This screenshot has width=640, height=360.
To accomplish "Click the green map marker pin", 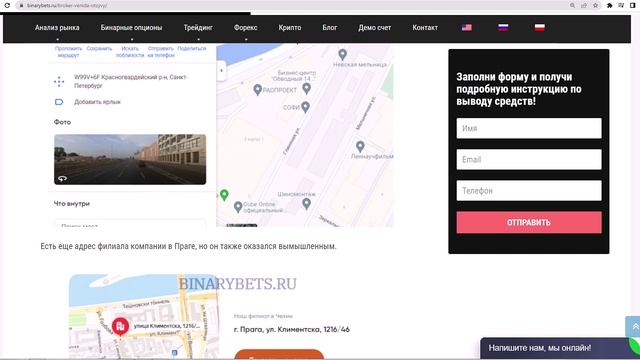I will click(224, 195).
